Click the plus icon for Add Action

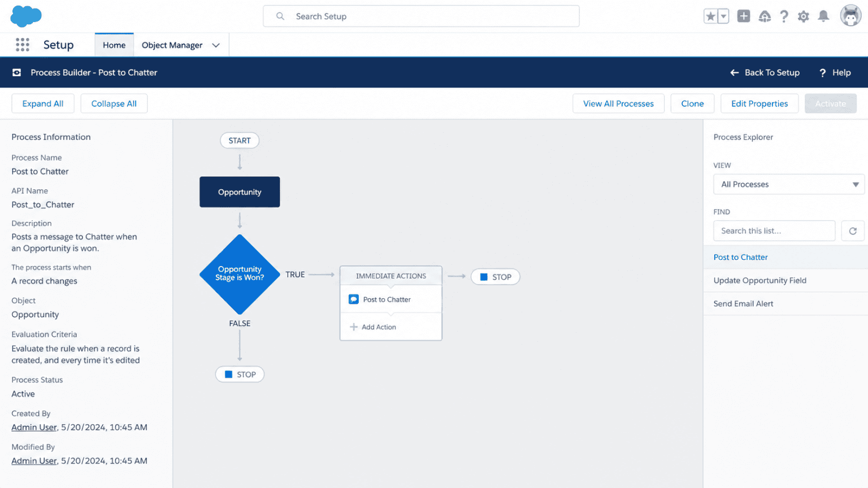click(x=354, y=327)
